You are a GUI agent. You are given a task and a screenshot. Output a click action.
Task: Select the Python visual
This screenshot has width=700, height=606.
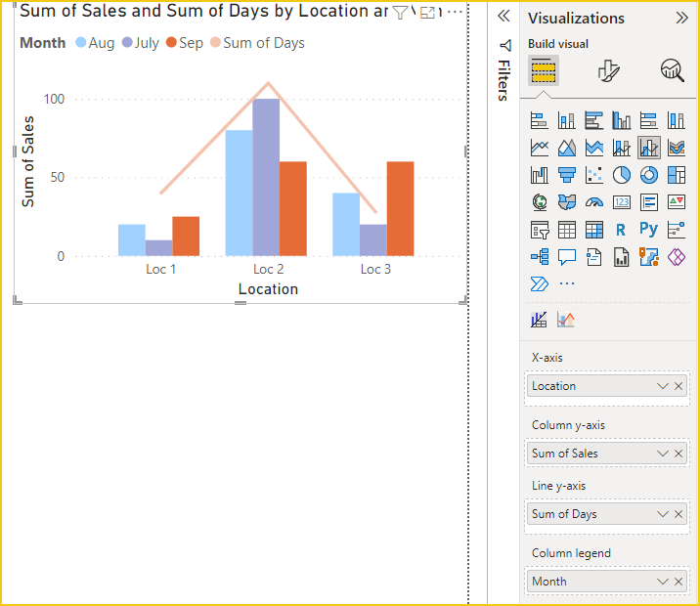coord(648,229)
